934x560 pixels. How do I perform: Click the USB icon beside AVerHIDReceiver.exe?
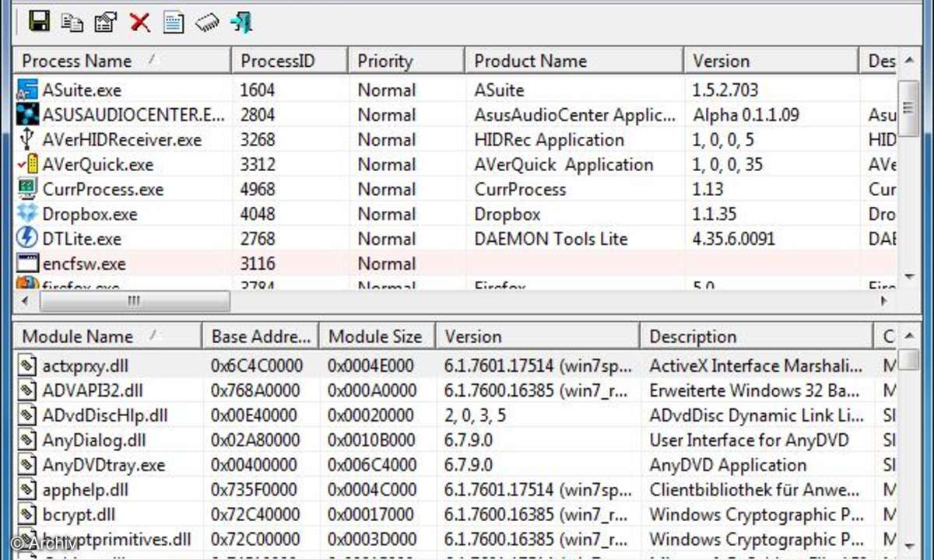pyautogui.click(x=27, y=140)
